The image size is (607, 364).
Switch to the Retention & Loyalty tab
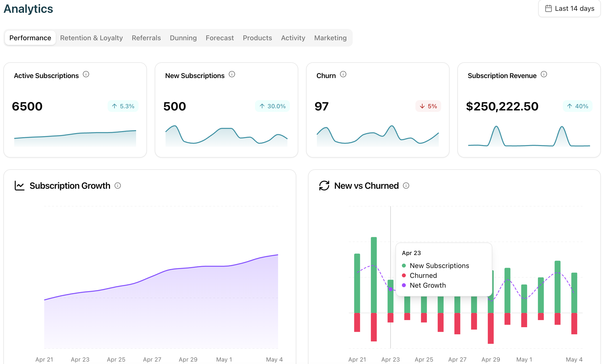91,38
